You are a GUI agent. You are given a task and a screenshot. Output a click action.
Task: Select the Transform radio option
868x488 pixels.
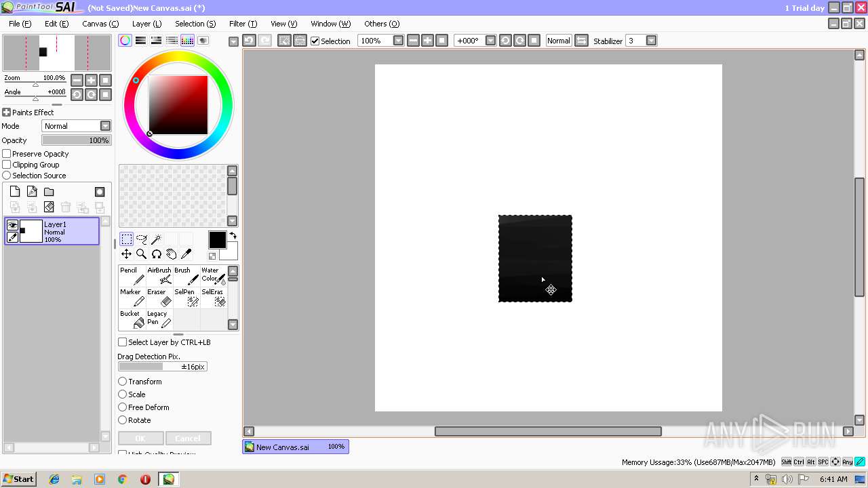(x=123, y=382)
